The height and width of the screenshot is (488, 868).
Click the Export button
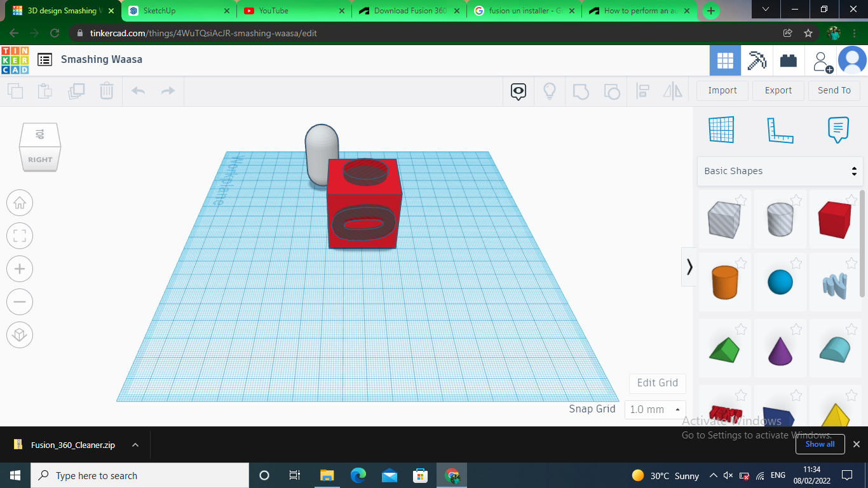pos(778,90)
